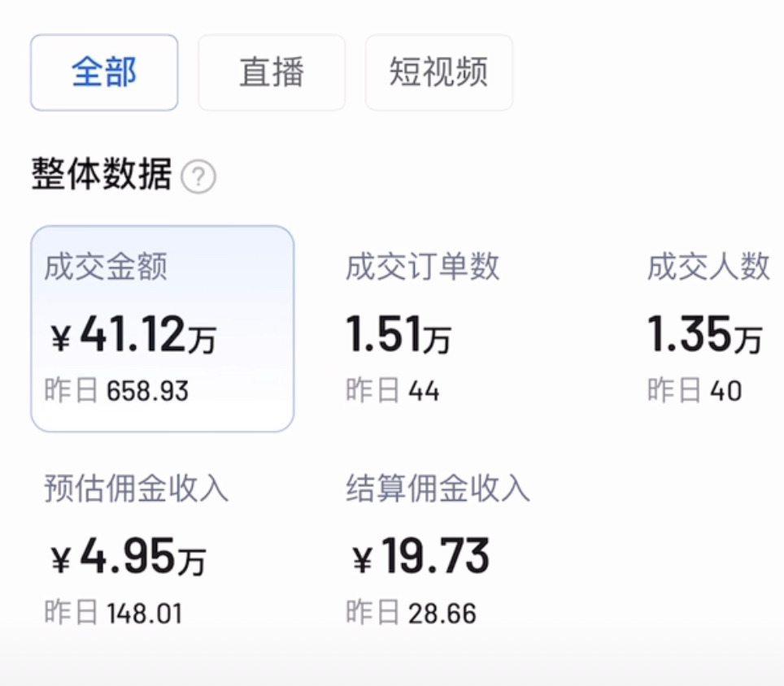
Task: Click the 昨日 148.01 comparison text
Action: pyautogui.click(x=113, y=613)
